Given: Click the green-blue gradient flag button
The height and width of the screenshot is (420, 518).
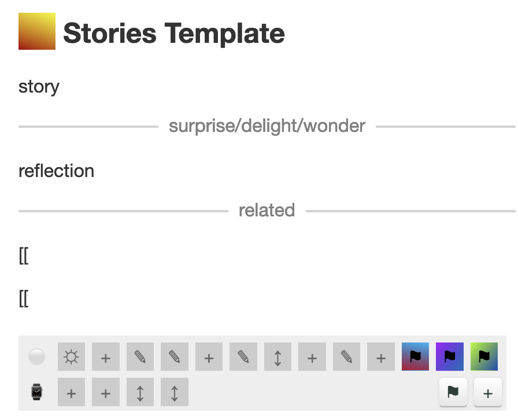Looking at the screenshot, I should tap(484, 357).
